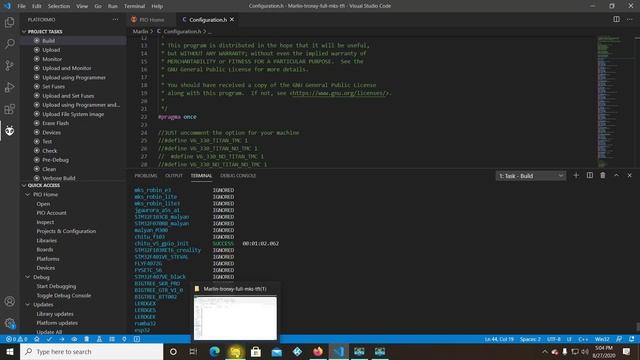This screenshot has height=360, width=640.
Task: Run the Build project task
Action: [x=48, y=41]
